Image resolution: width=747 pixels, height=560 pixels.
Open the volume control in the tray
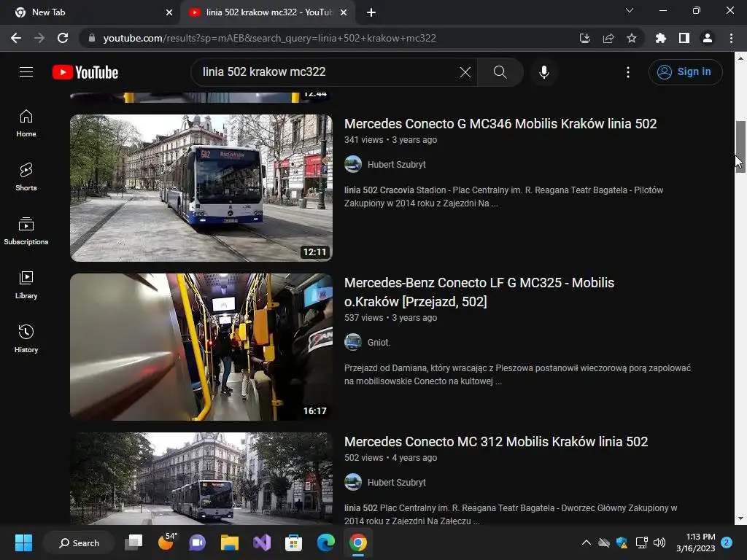(659, 542)
